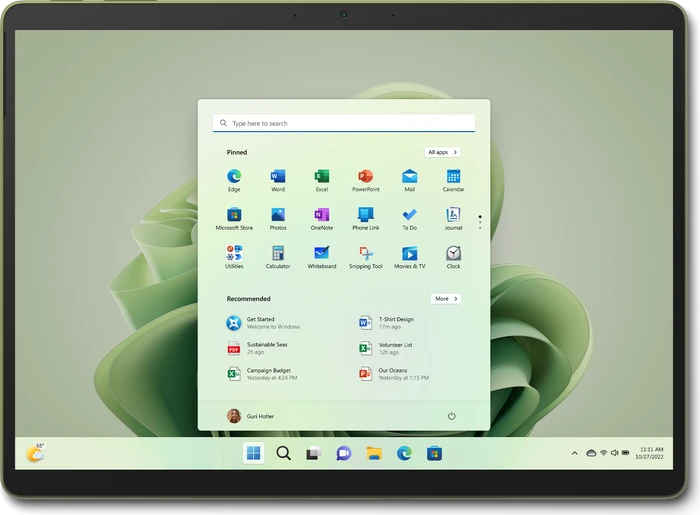The image size is (700, 515).
Task: Open taskbar Search magnifier
Action: click(283, 453)
